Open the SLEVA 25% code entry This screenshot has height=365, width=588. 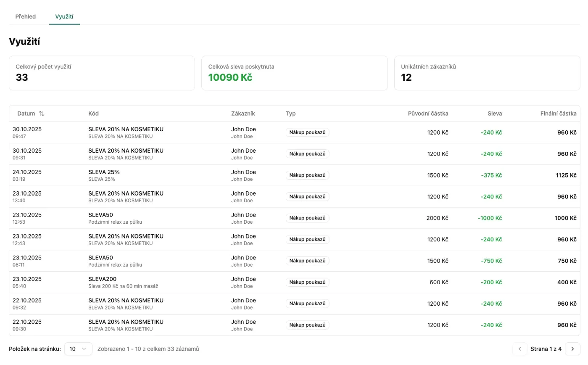point(104,172)
